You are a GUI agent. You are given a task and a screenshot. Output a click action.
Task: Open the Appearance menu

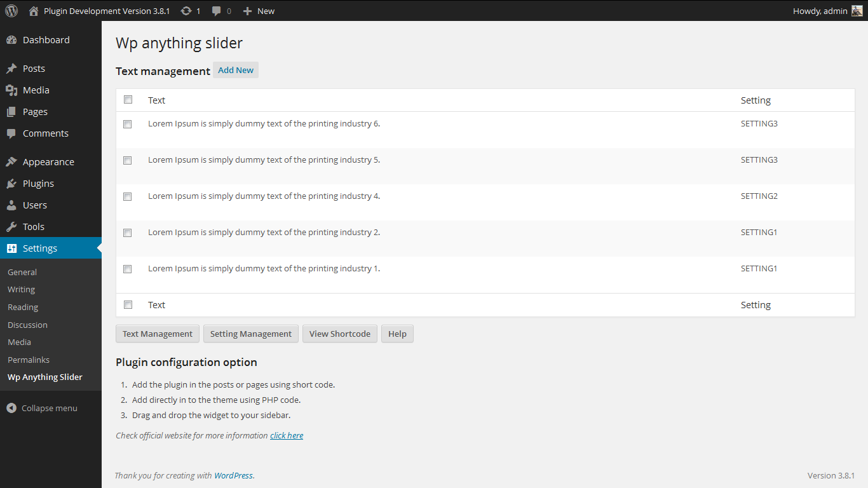48,162
